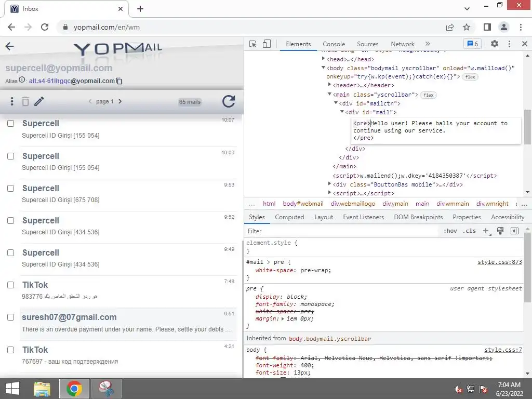
Task: Select checkbox for TikTok mail at 7:48
Action: tap(11, 285)
